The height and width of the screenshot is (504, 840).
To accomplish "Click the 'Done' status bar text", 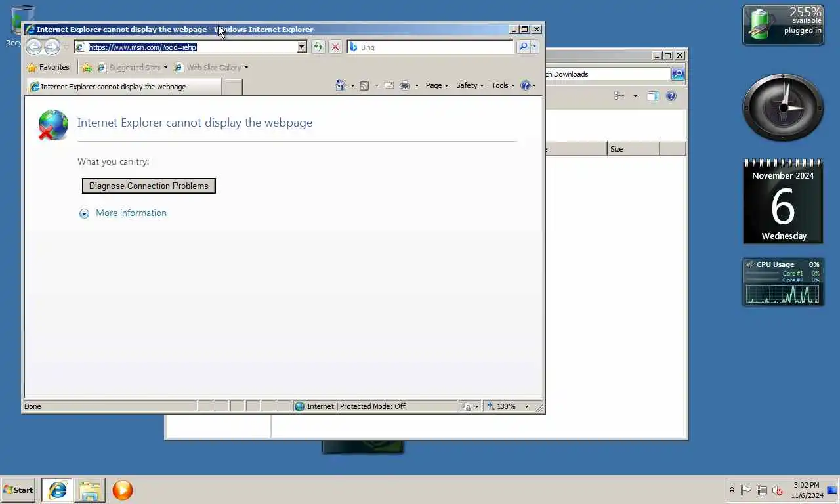I will click(x=33, y=406).
